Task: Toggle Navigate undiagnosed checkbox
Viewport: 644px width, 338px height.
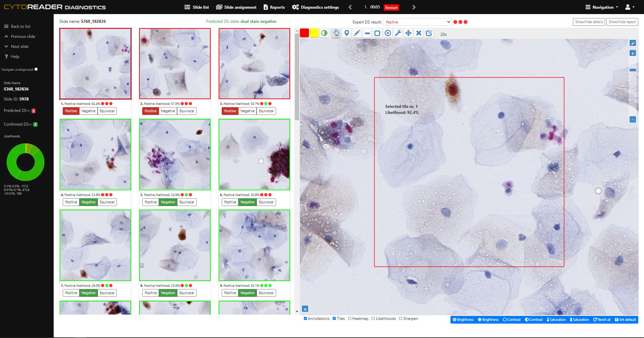Action: (x=36, y=69)
